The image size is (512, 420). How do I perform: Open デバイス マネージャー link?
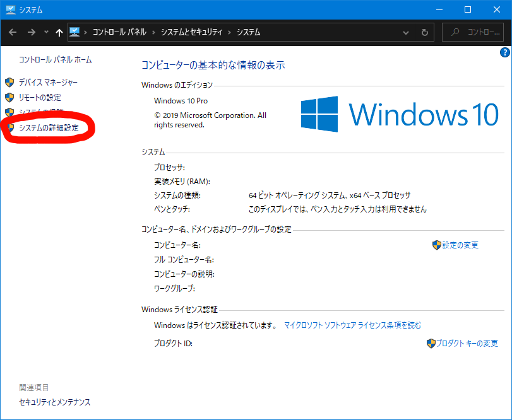tap(48, 82)
